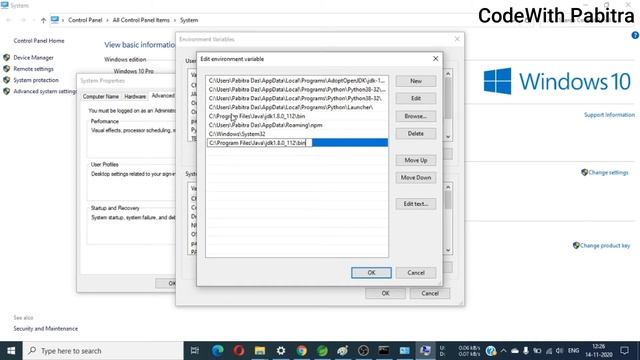Open the Settings gear in the taskbar
Viewport: 640px width, 360px height.
pyautogui.click(x=281, y=351)
